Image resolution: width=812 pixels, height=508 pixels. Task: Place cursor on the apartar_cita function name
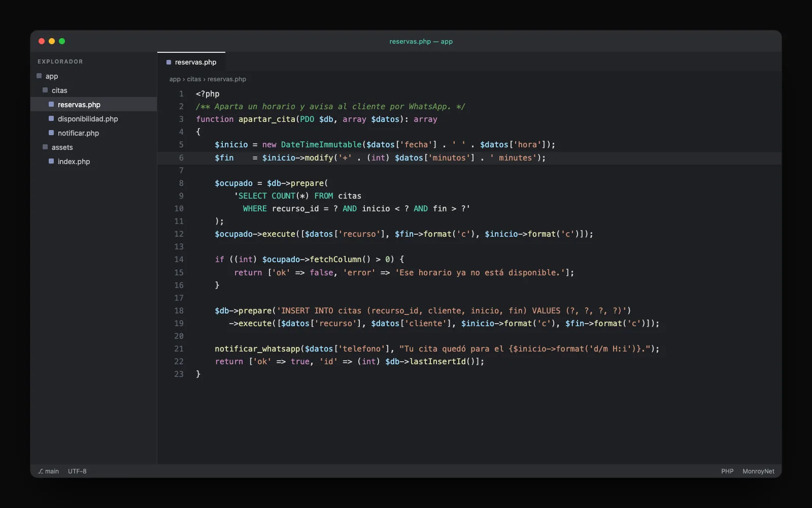(267, 119)
